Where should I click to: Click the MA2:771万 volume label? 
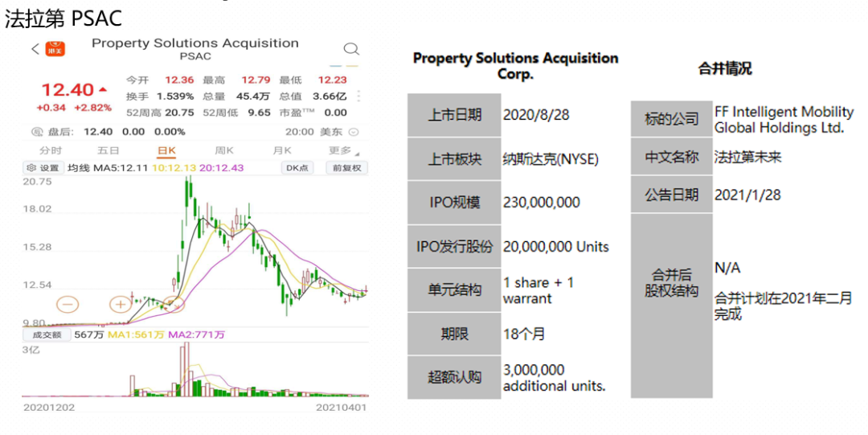(x=197, y=334)
